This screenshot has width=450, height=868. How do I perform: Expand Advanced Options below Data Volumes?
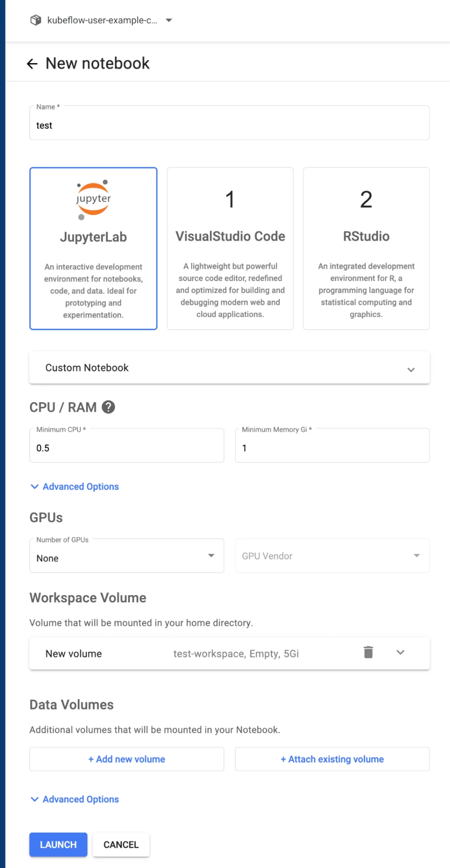75,799
